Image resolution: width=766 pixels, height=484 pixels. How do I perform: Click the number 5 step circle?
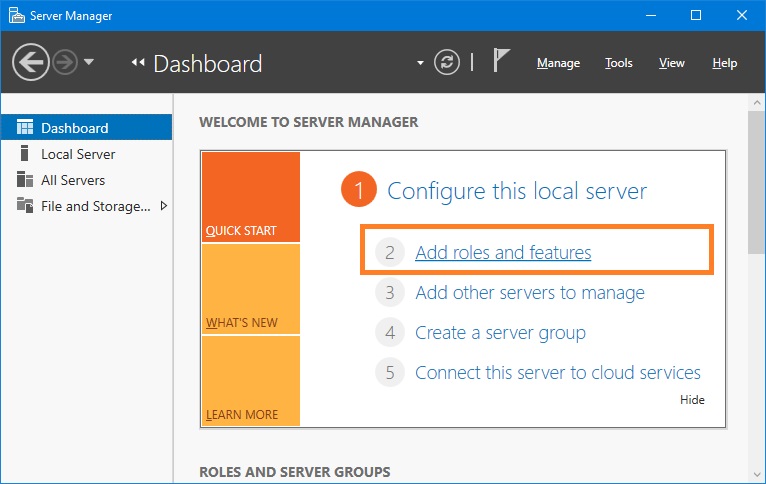click(389, 373)
